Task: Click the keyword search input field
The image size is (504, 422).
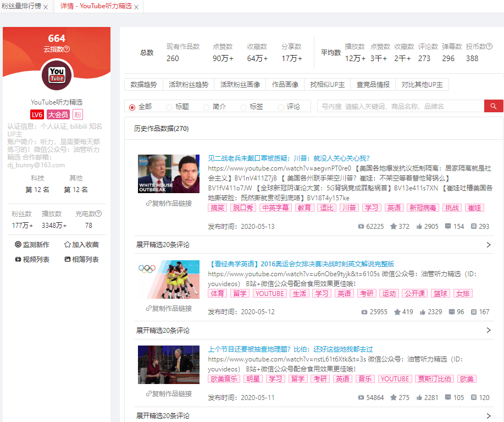Action: pyautogui.click(x=401, y=106)
